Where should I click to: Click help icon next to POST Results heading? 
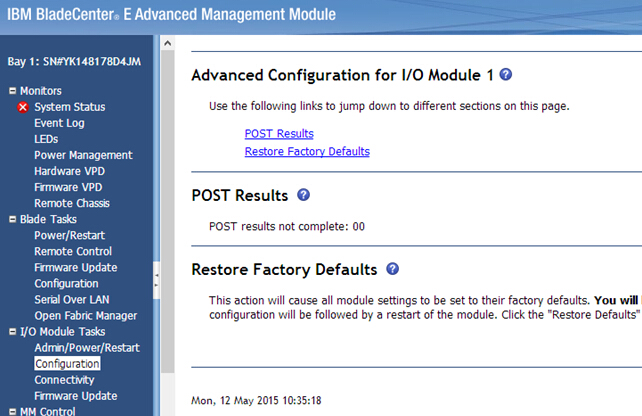(x=304, y=195)
